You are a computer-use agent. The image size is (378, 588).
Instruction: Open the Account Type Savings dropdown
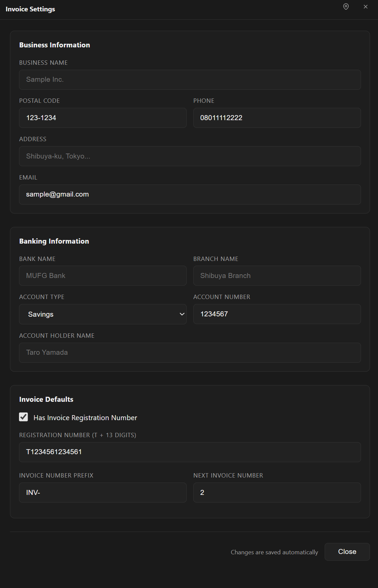click(x=103, y=314)
